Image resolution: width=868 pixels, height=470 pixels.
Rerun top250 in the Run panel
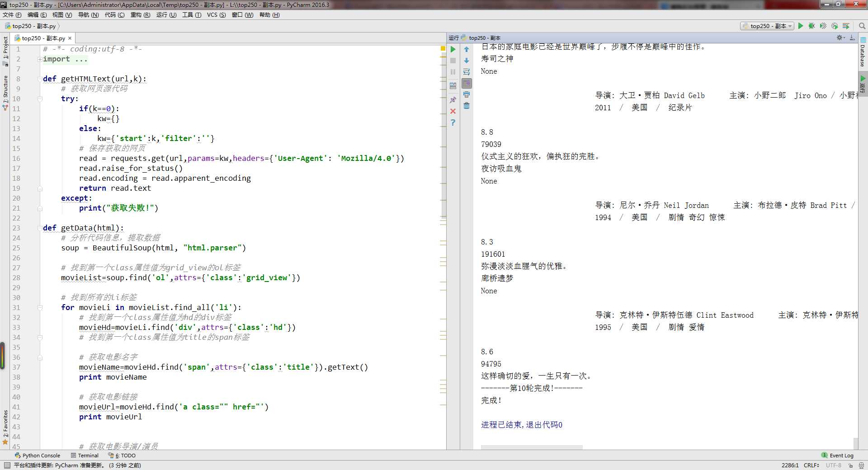(x=453, y=49)
